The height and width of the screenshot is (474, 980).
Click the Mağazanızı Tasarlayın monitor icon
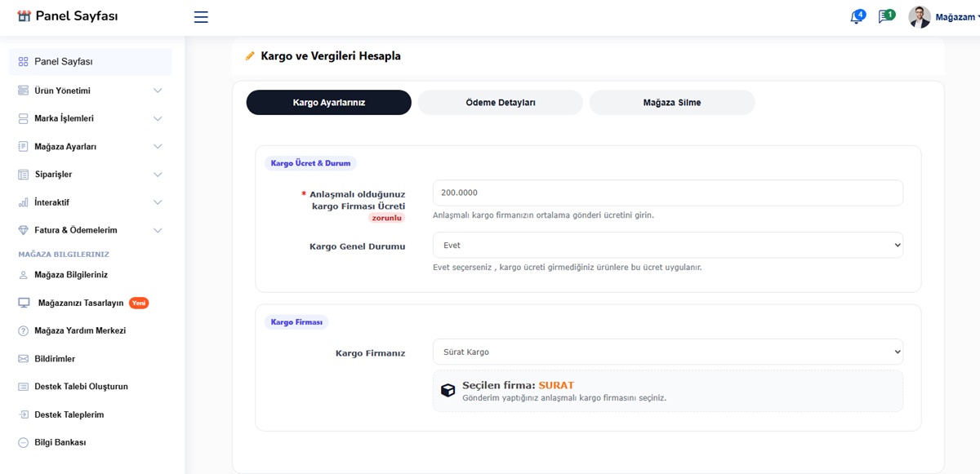coord(24,303)
